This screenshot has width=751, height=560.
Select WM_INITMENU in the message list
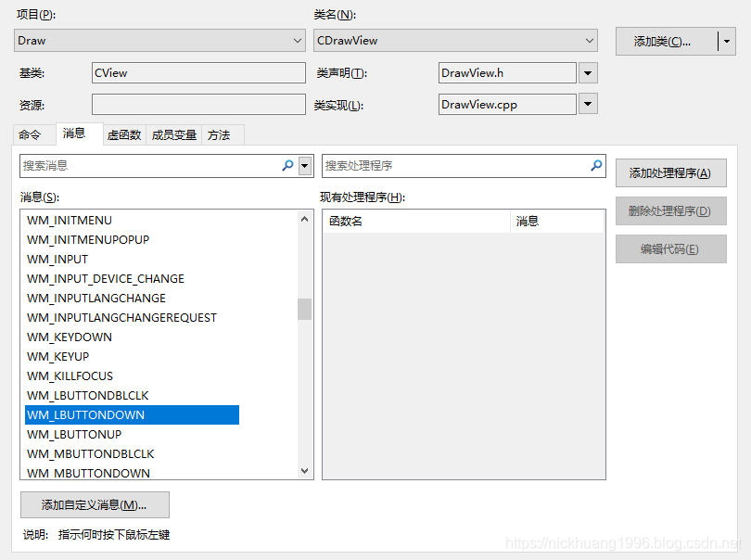tap(70, 221)
